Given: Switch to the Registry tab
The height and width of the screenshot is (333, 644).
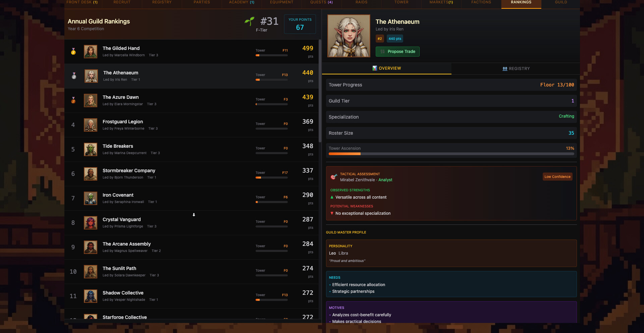Looking at the screenshot, I should pos(516,69).
